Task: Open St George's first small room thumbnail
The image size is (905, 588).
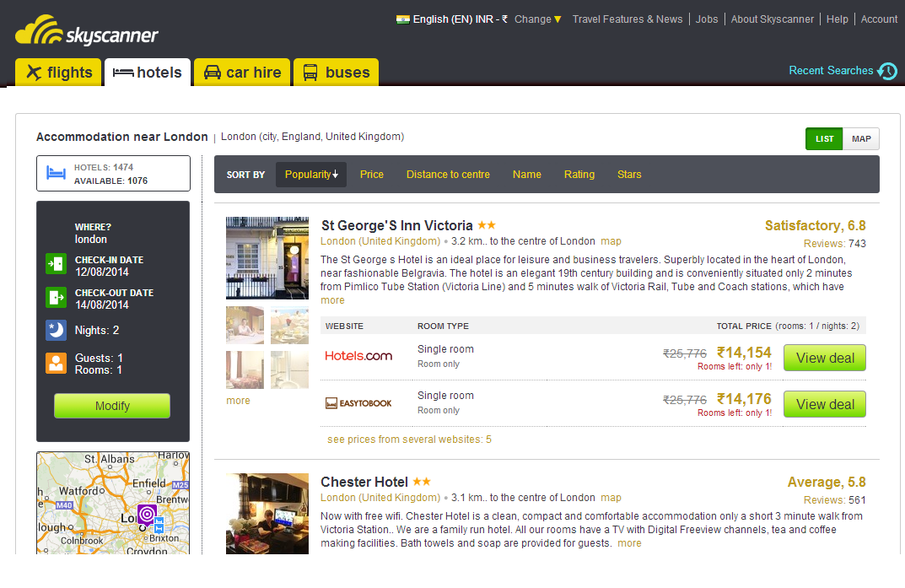Action: (245, 325)
